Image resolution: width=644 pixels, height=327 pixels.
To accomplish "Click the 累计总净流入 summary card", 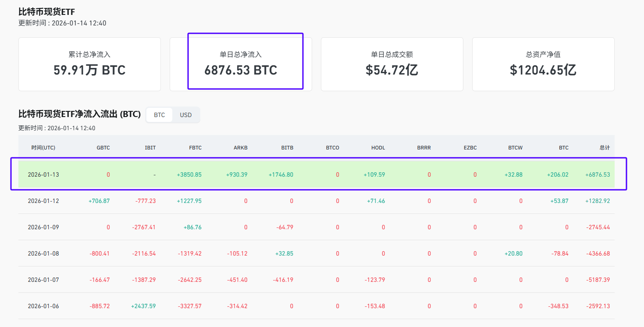I will (89, 64).
